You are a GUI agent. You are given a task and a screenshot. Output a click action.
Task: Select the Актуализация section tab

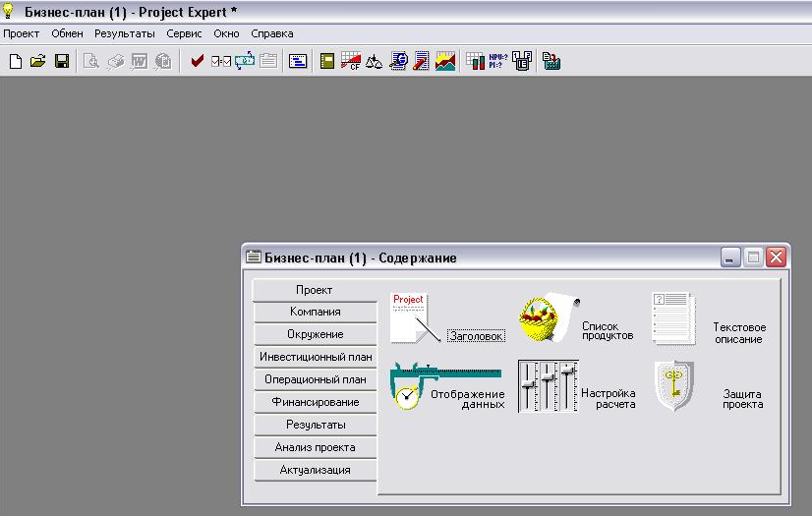coord(316,470)
